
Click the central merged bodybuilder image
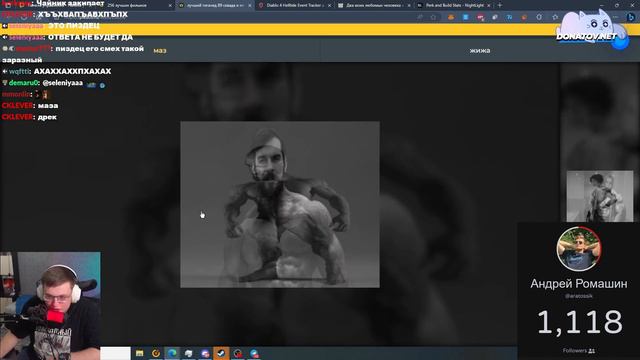[x=280, y=204]
